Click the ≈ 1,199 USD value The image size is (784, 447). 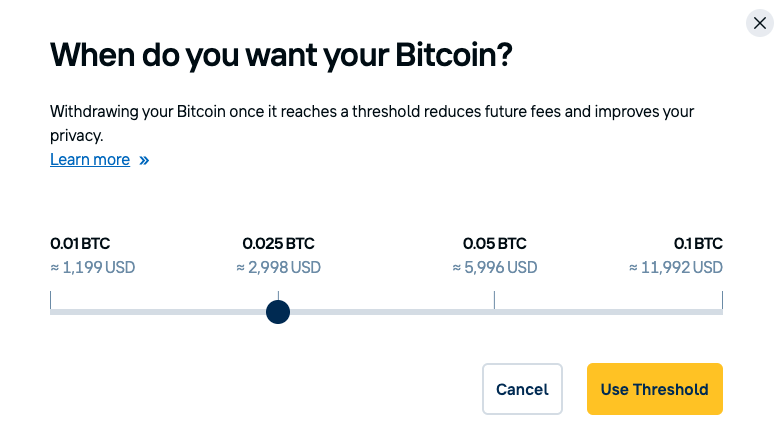click(x=92, y=267)
